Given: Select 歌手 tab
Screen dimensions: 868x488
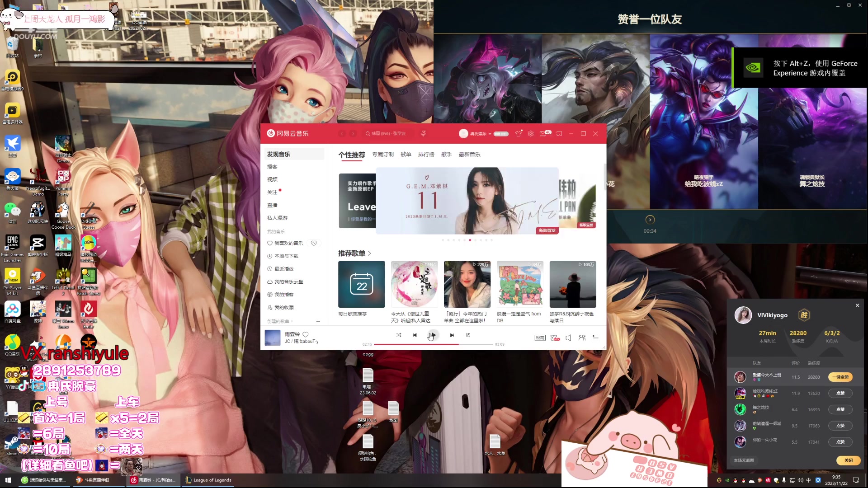Looking at the screenshot, I should point(447,155).
